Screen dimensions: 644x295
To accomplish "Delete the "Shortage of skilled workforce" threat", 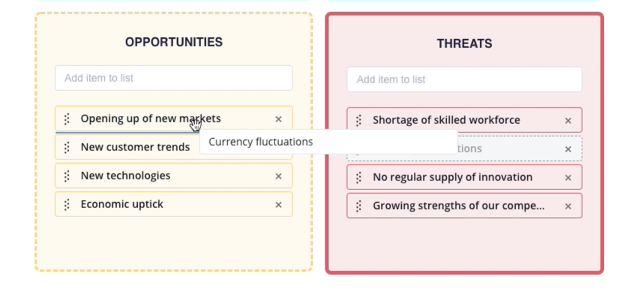I will [x=568, y=121].
